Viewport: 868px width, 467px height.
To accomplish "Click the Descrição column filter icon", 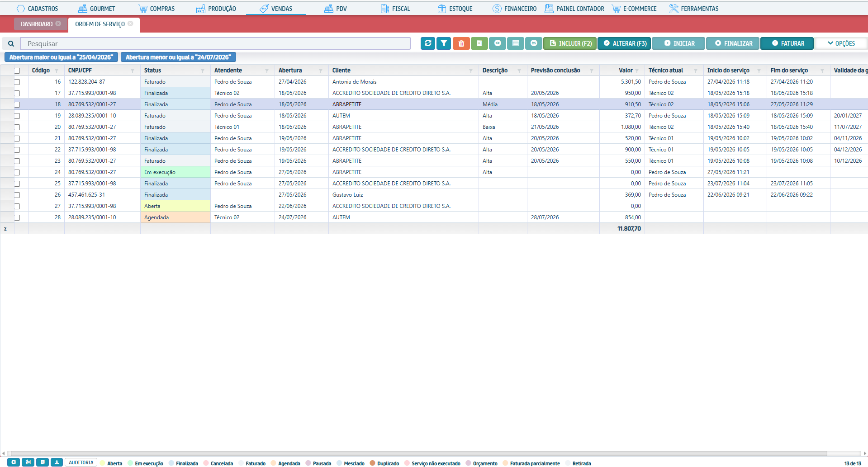I will coord(519,71).
